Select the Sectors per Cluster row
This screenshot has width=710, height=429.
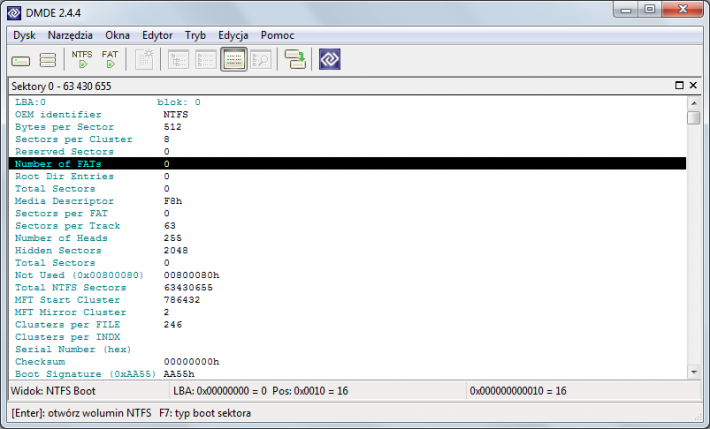(347, 139)
